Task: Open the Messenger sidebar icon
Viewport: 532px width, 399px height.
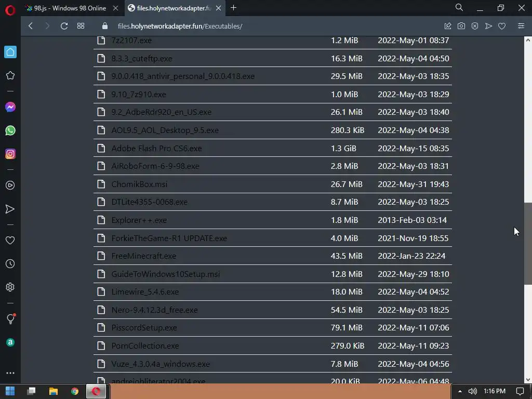Action: point(10,107)
